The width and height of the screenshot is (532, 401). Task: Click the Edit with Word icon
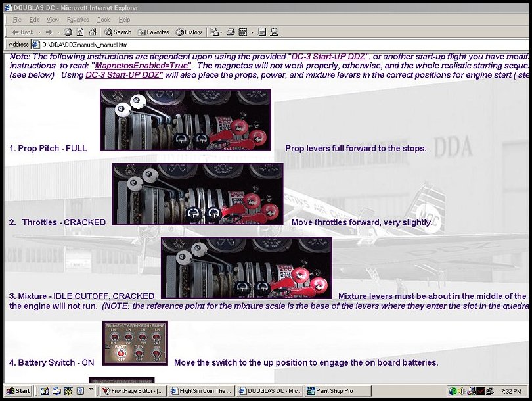(243, 32)
